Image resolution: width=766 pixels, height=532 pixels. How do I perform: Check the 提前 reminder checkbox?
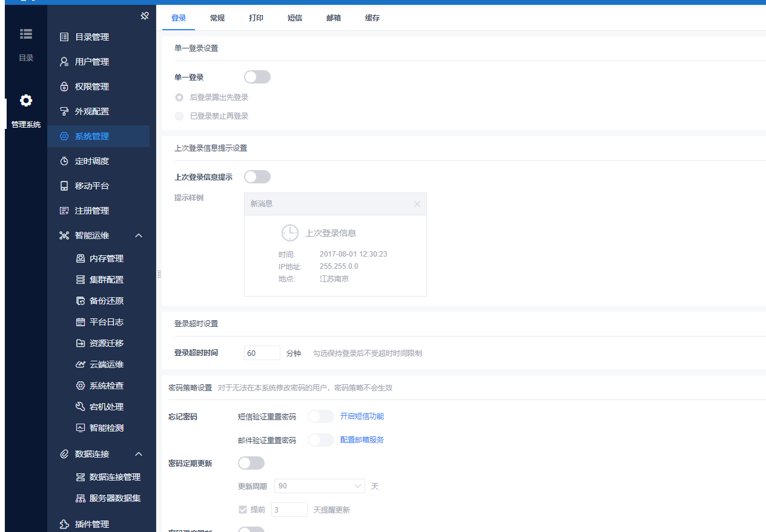[243, 510]
